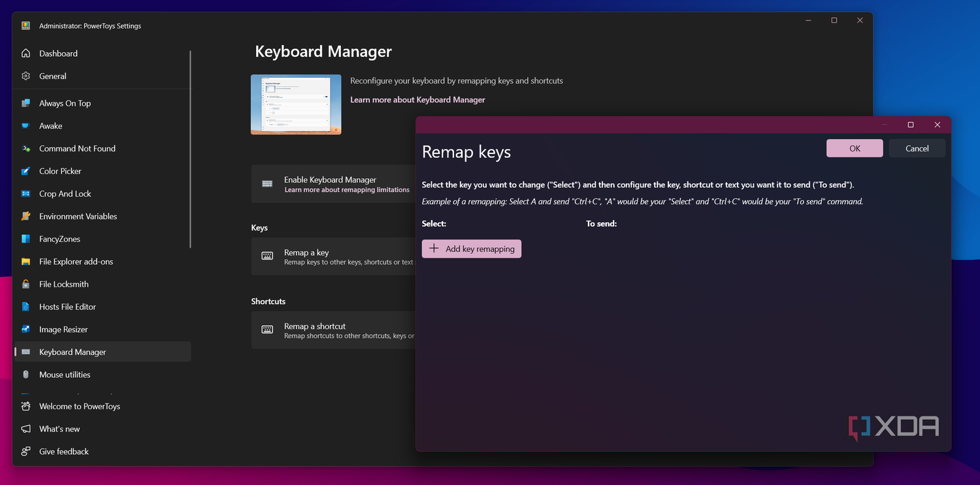Click the sidebar vertical scrollbar

[x=190, y=149]
